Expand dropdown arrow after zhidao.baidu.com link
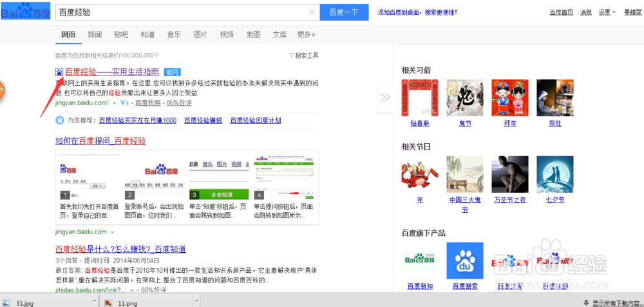Image resolution: width=644 pixels, height=307 pixels. [132, 290]
